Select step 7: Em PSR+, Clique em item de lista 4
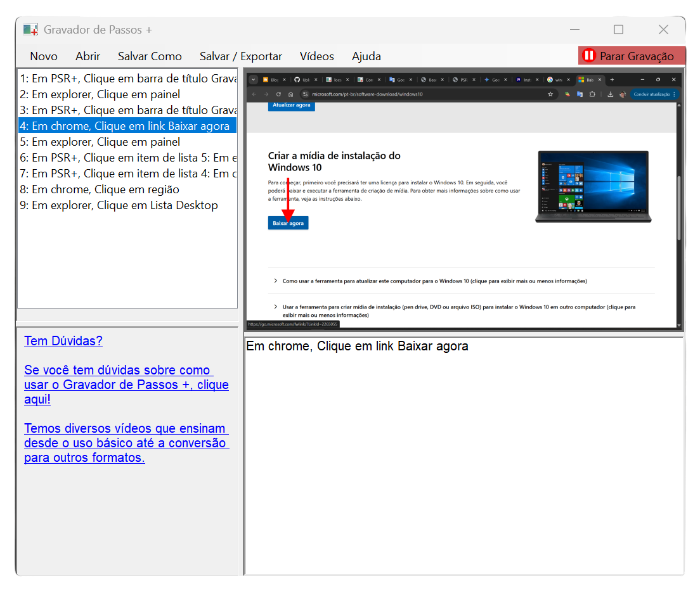Viewport: 700px width, 593px height. coord(127,174)
